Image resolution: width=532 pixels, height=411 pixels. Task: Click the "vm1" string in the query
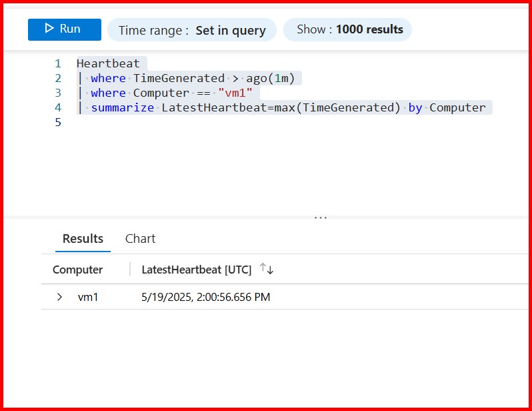235,93
